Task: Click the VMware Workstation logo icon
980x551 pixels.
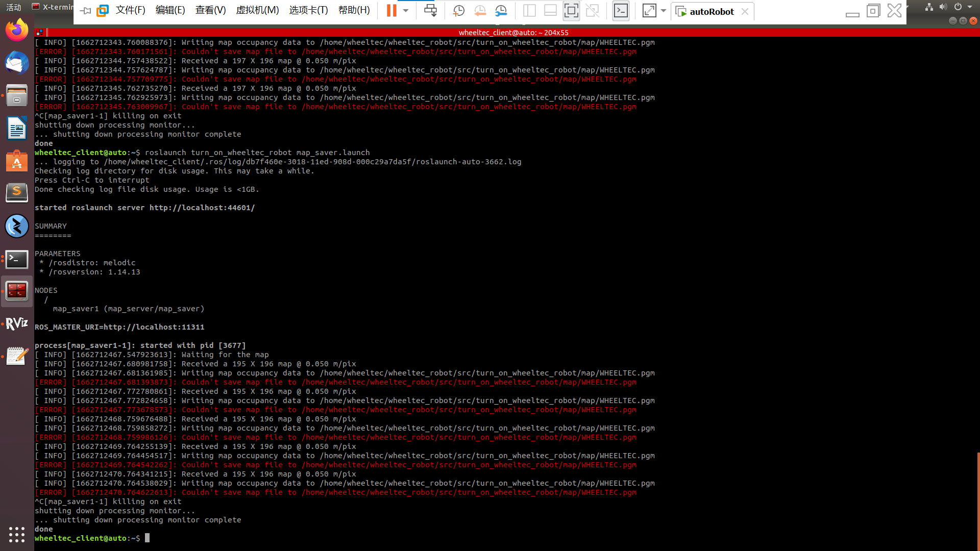Action: 103,11
